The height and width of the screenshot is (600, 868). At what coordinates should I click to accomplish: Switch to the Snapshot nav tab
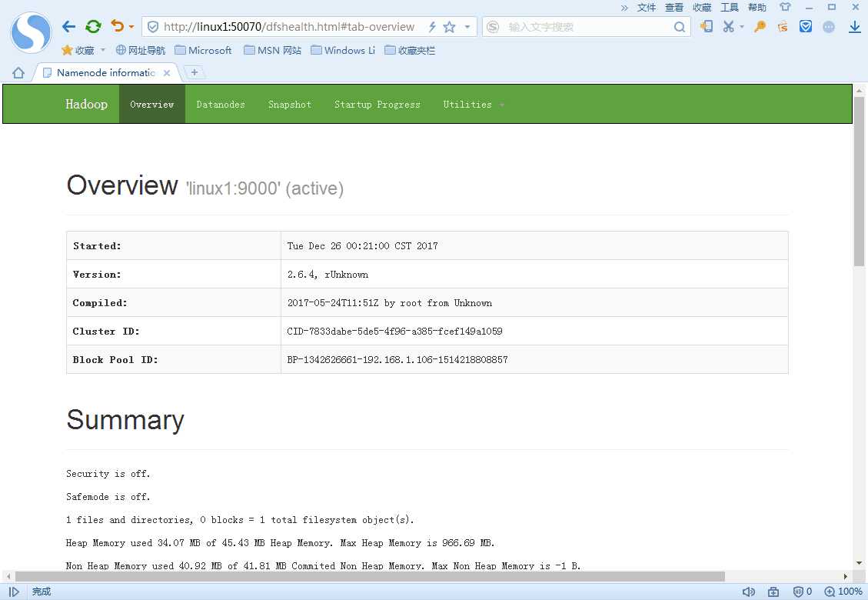pos(290,104)
